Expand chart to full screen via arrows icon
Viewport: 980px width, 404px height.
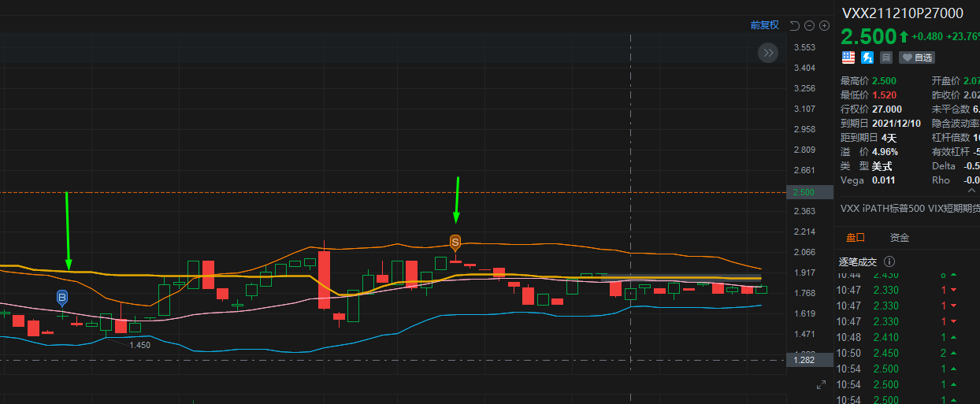coord(822,384)
